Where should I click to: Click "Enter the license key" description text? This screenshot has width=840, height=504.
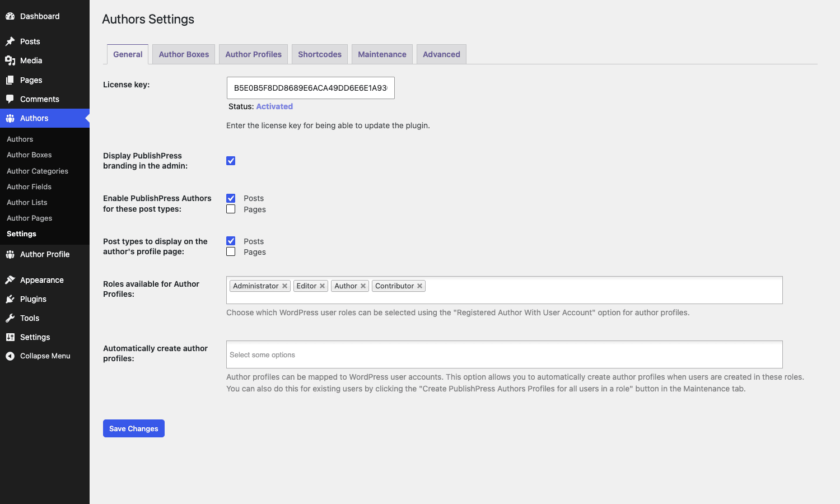328,125
